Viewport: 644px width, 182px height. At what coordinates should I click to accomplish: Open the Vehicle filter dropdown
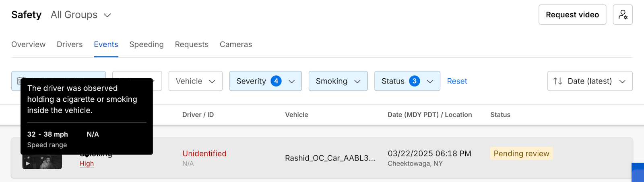[195, 81]
